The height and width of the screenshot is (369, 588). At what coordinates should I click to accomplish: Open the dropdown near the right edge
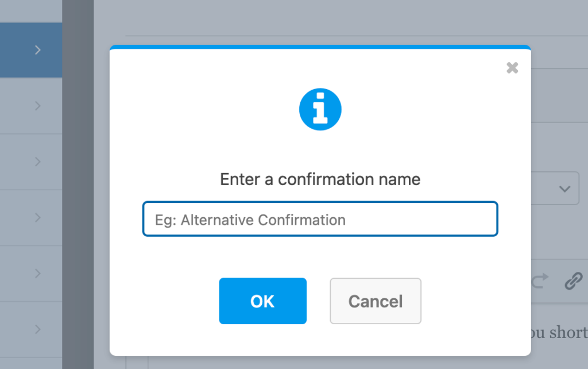(x=563, y=188)
